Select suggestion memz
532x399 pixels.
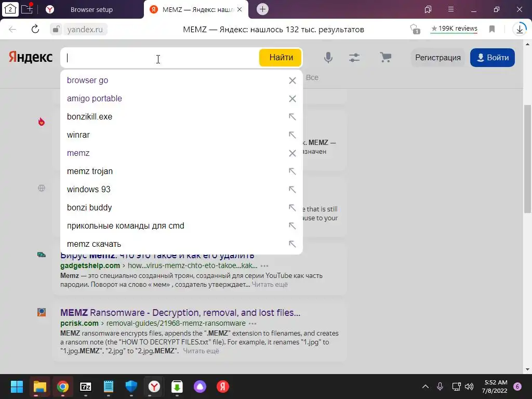[x=78, y=153]
